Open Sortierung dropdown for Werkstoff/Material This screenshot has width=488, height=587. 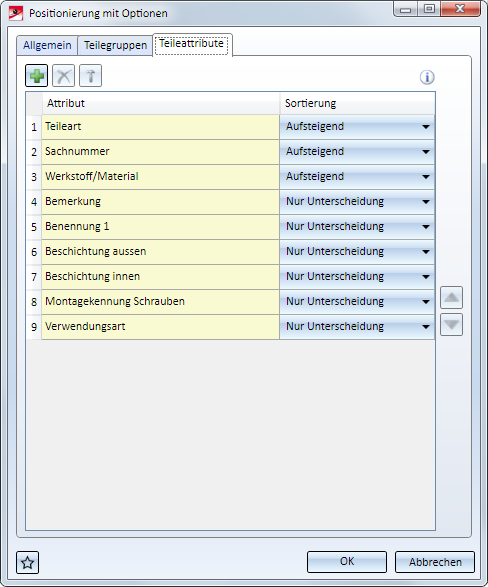pos(357,177)
